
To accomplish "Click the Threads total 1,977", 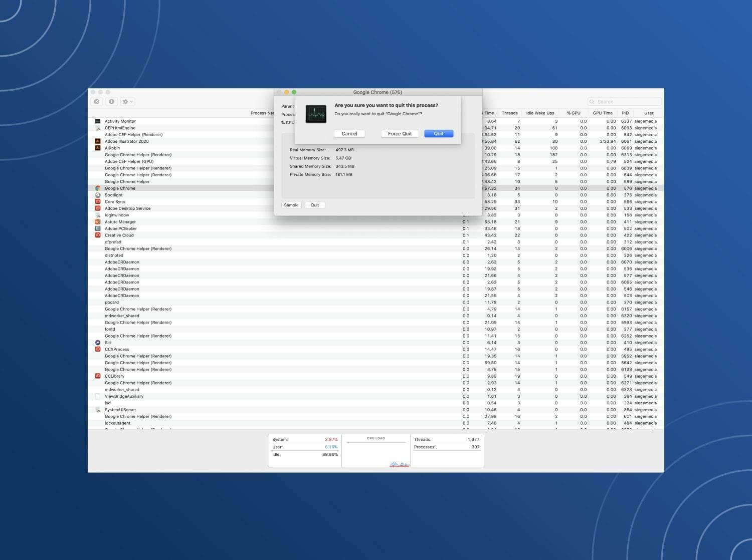I will [473, 439].
